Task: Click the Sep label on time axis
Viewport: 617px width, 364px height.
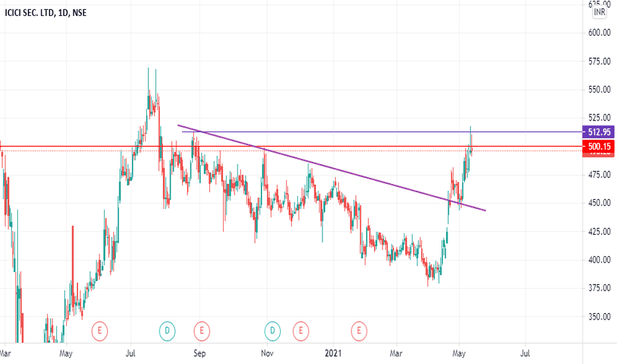Action: 199,353
